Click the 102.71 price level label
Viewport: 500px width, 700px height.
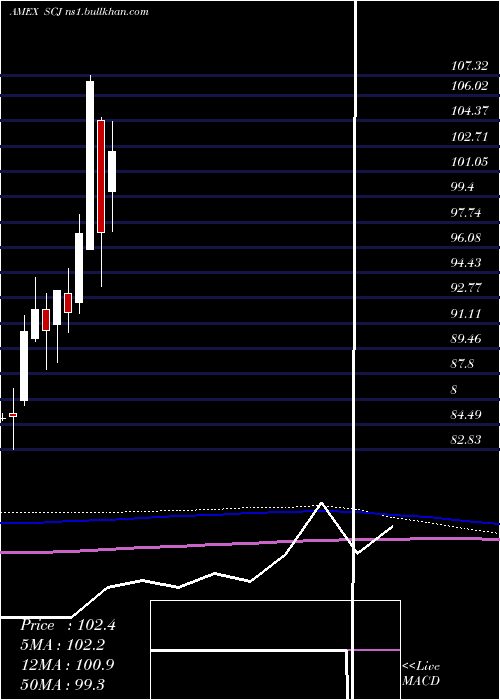point(469,137)
